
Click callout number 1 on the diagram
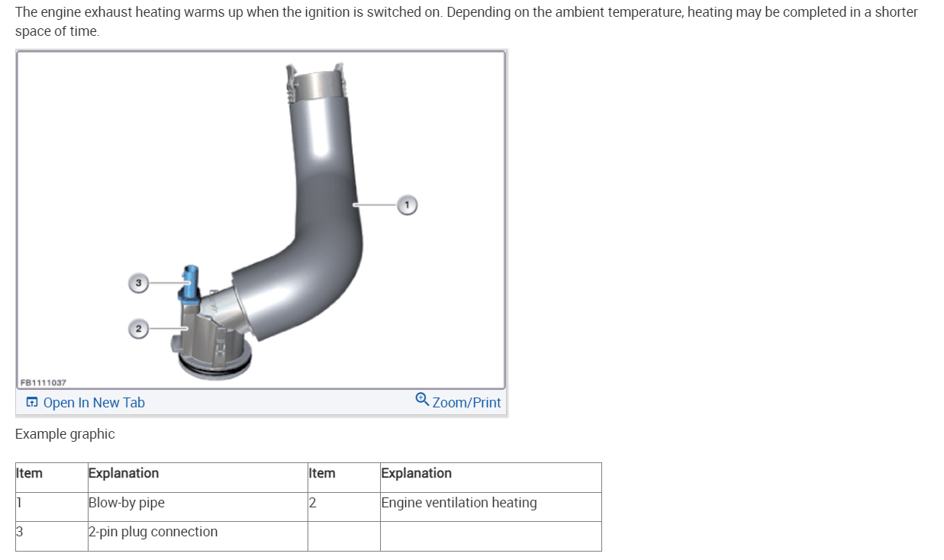[x=408, y=204]
